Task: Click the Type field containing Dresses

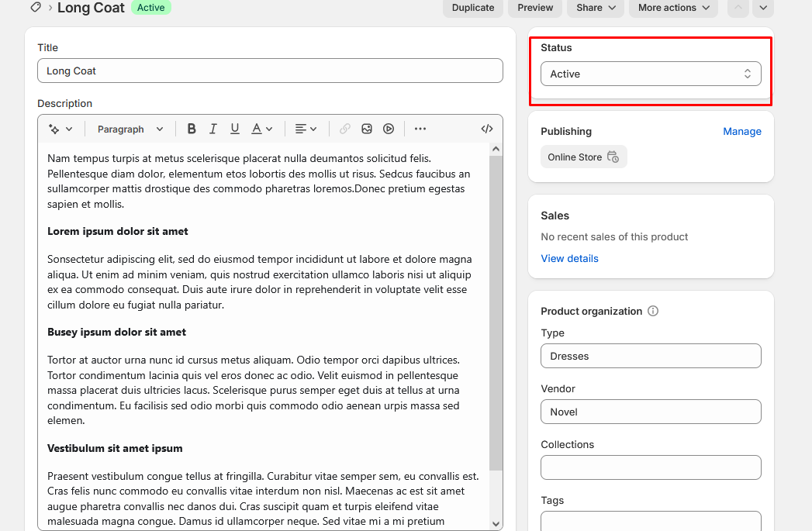Action: pos(651,356)
